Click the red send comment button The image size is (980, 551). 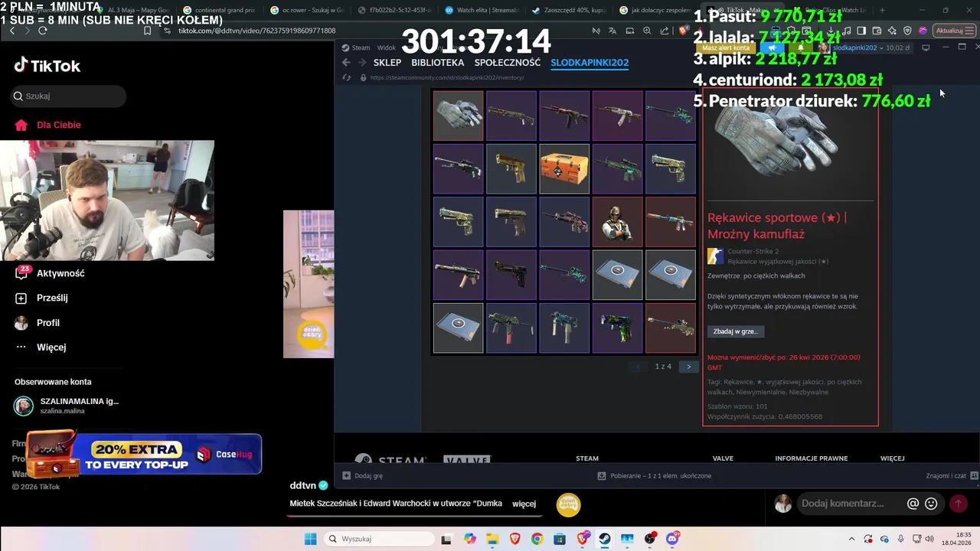(958, 504)
